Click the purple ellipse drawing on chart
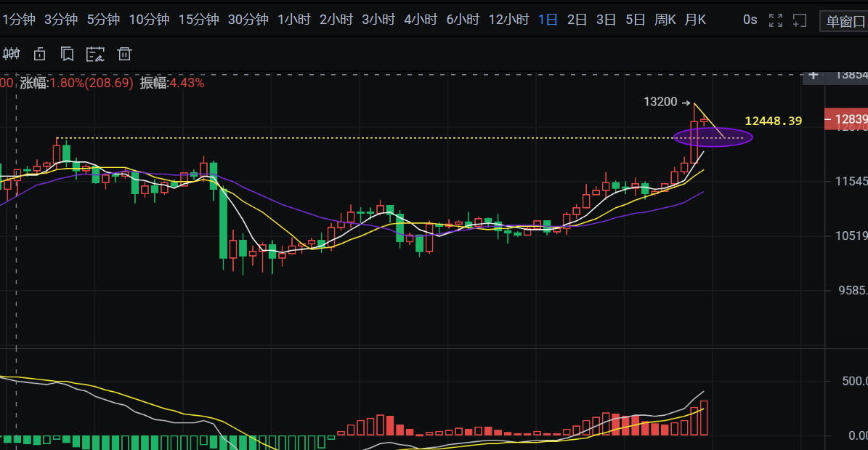This screenshot has width=868, height=450. [x=713, y=137]
